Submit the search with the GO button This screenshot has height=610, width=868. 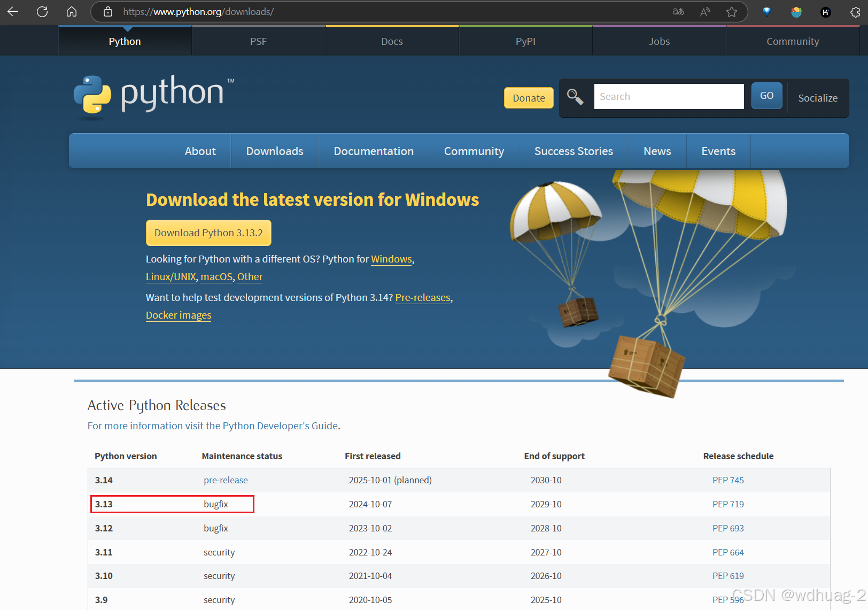(x=766, y=96)
